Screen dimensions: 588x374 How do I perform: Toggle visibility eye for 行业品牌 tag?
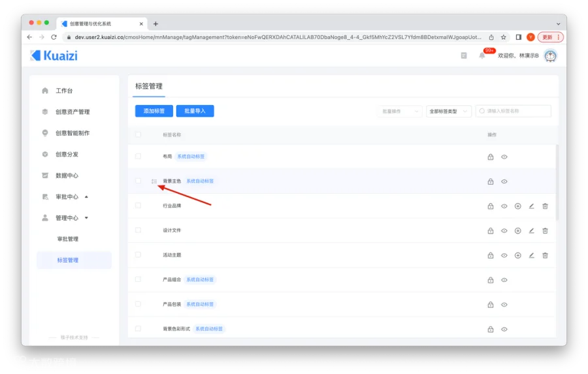tap(504, 206)
